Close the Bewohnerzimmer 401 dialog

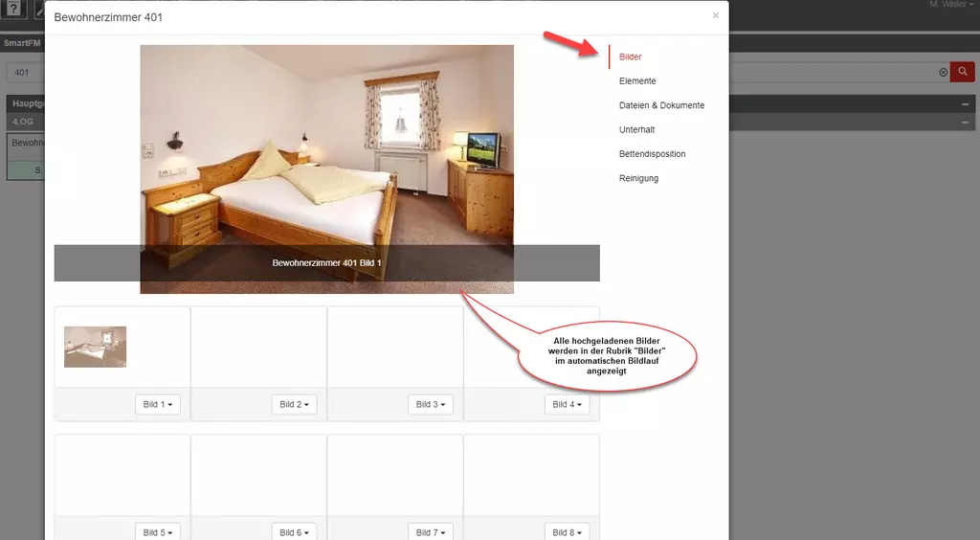715,15
